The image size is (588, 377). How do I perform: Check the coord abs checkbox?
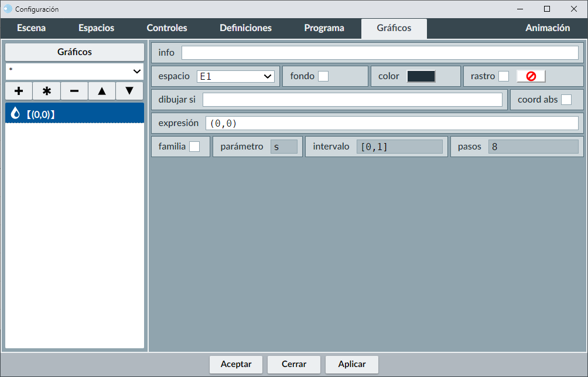click(x=566, y=100)
